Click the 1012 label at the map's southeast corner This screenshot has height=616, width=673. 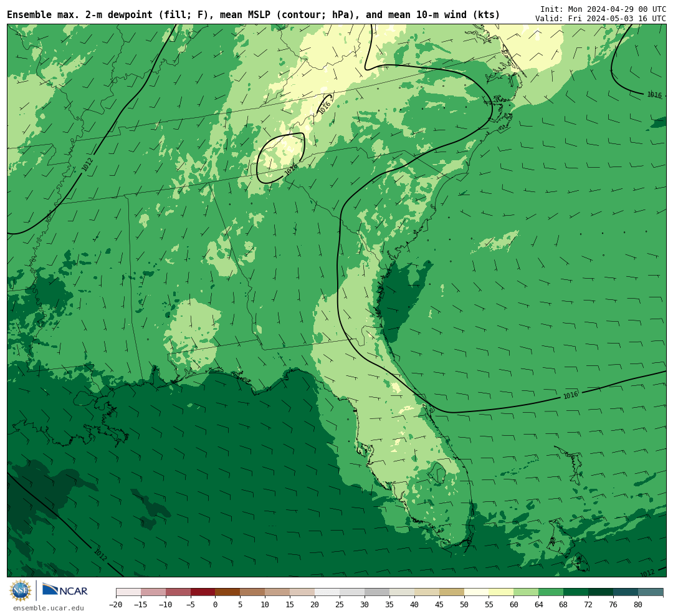click(647, 572)
